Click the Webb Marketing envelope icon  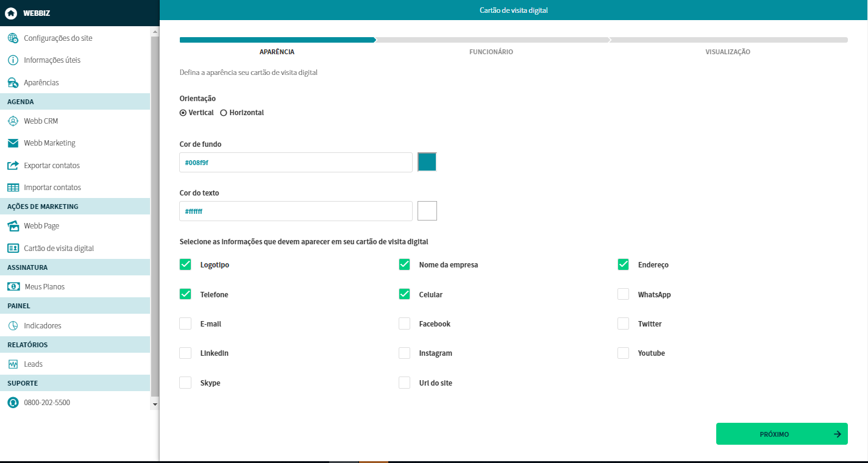pos(13,143)
